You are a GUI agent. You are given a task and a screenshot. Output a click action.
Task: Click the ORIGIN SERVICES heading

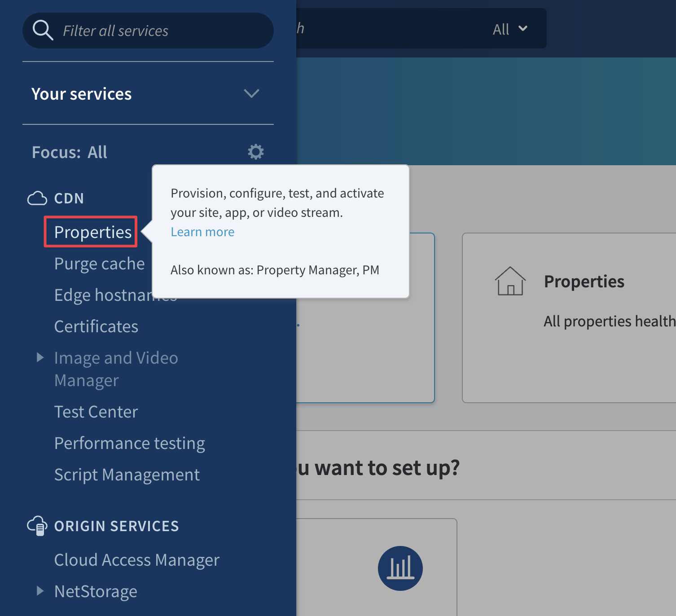pyautogui.click(x=117, y=526)
